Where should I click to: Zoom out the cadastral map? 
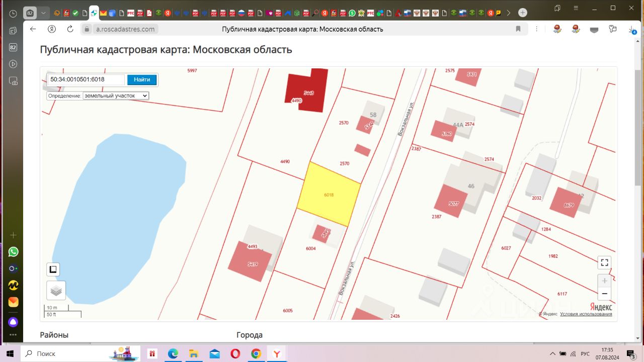point(604,294)
